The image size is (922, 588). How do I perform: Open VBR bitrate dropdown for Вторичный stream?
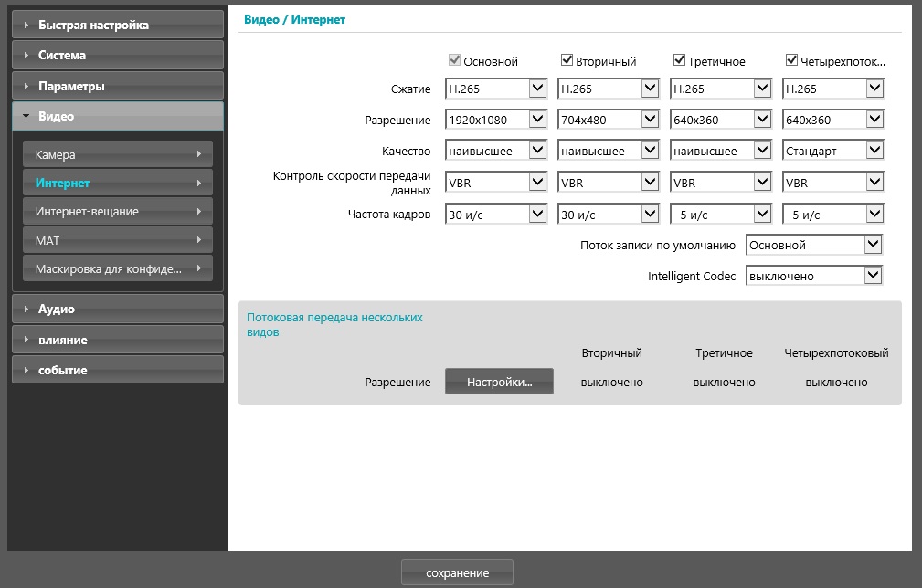click(x=609, y=183)
